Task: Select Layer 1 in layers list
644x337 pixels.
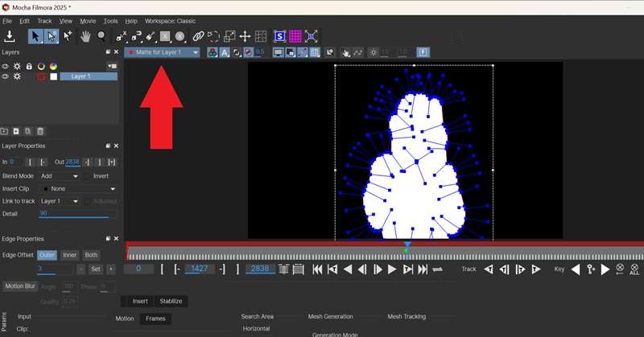Action: point(89,76)
